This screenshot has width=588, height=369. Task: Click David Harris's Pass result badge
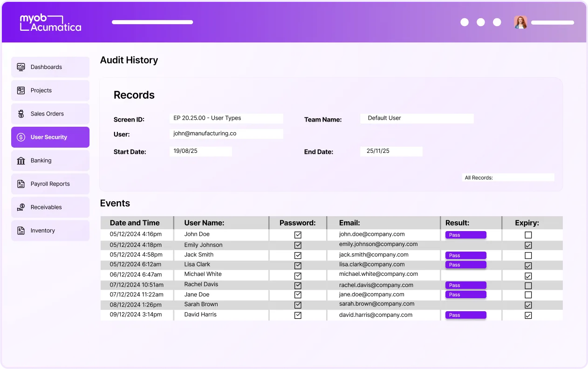point(465,315)
